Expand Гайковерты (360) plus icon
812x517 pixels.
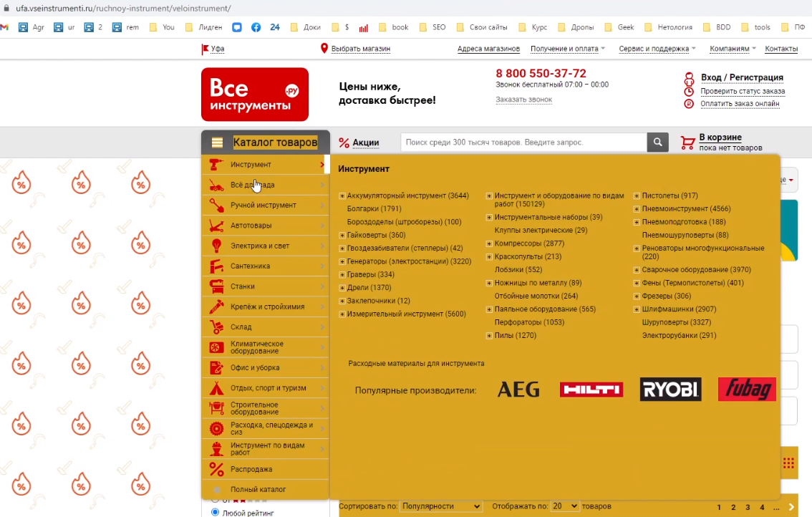pos(342,235)
